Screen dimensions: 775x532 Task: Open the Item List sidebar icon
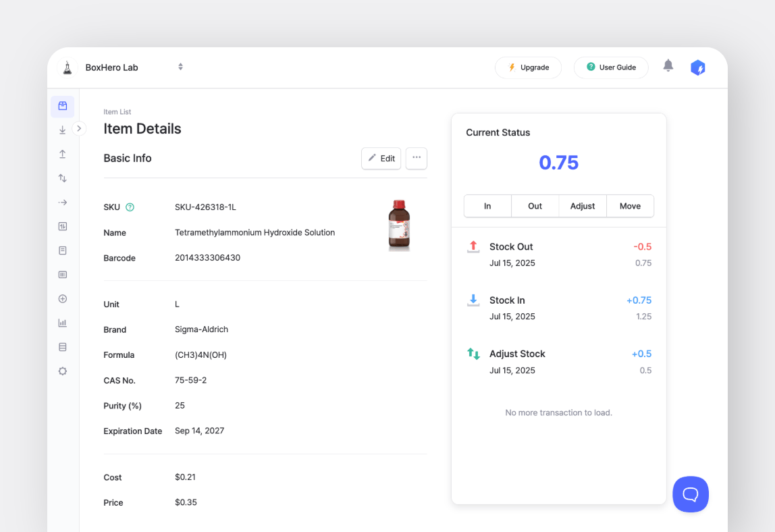[62, 106]
